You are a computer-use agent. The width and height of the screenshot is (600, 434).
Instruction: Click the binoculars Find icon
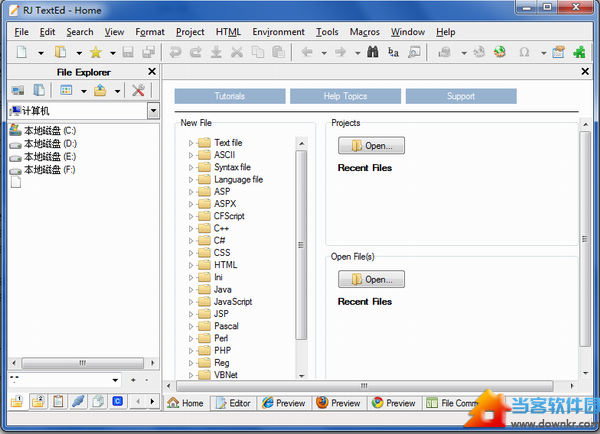(x=371, y=52)
